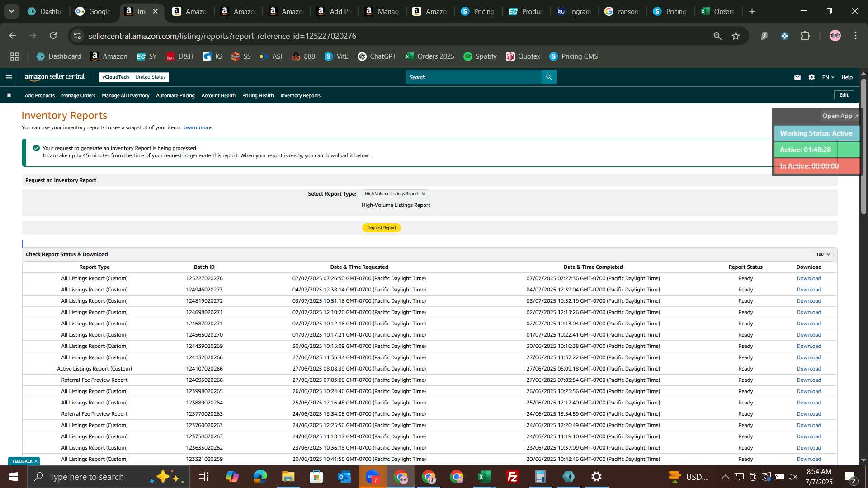868x488 pixels.
Task: Open the ChatGPT bookmark
Action: tap(377, 56)
